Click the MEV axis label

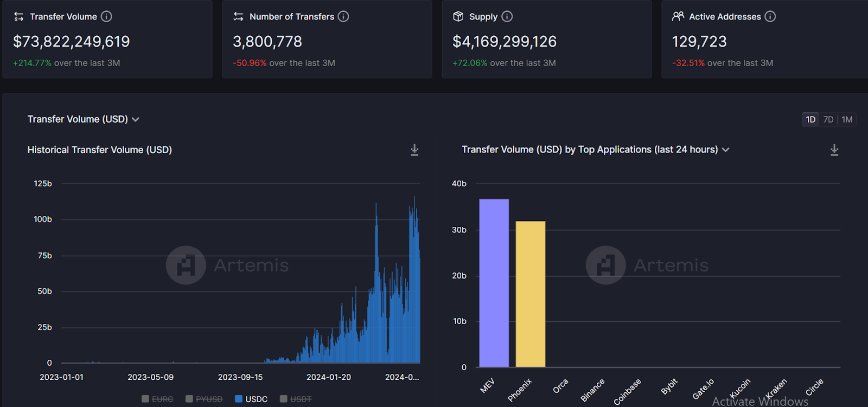click(x=487, y=386)
